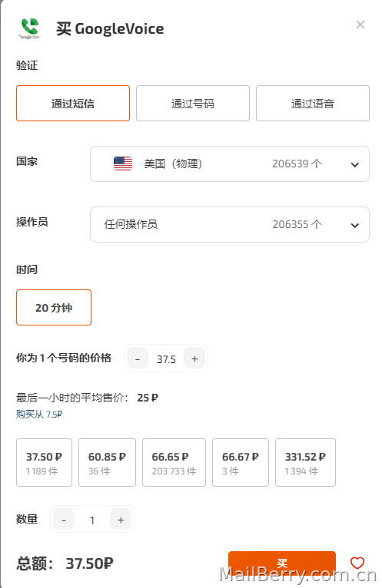The width and height of the screenshot is (382, 588).
Task: Open the 购买从 7.5₽ link
Action: [39, 414]
